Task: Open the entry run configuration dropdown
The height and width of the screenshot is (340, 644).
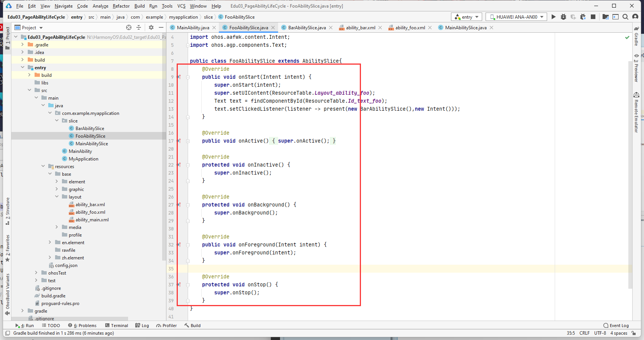Action: click(467, 17)
